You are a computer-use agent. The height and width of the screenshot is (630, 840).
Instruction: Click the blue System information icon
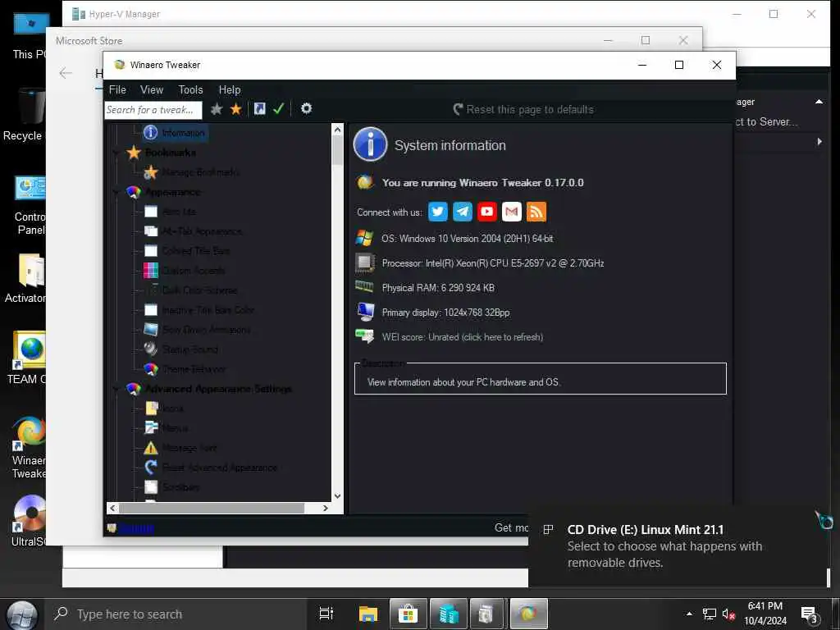370,144
